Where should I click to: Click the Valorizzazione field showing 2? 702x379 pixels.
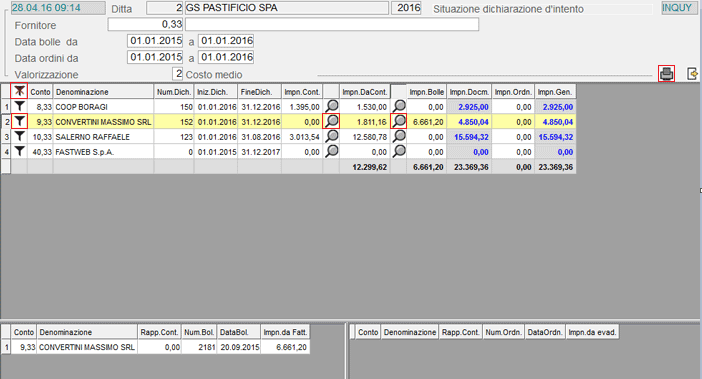click(x=178, y=74)
